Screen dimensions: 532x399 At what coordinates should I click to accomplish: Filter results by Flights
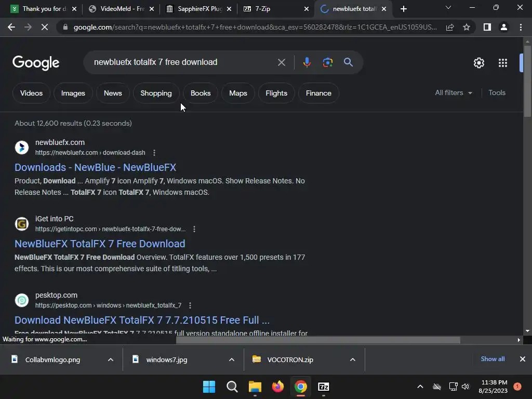pos(276,93)
